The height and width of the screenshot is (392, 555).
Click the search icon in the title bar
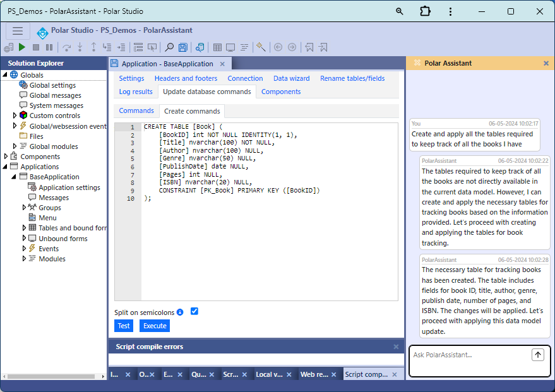[x=399, y=11]
